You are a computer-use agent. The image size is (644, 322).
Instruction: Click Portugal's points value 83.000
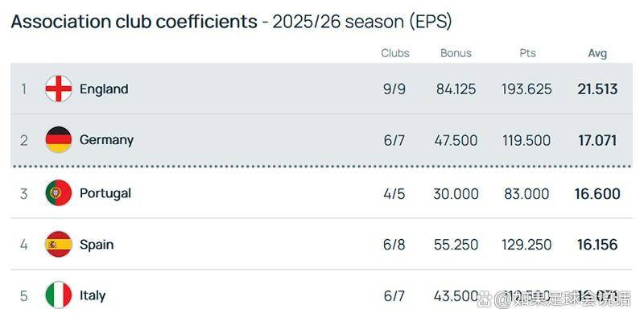pos(527,193)
